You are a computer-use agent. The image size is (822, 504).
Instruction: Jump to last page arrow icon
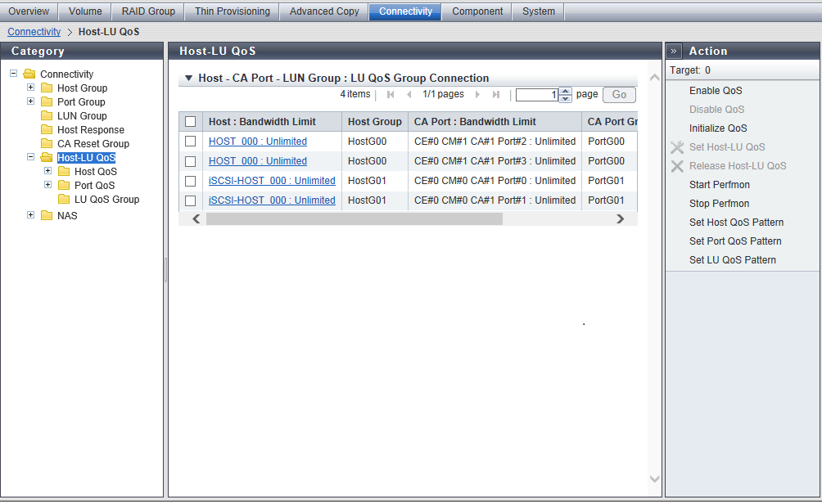tap(496, 95)
